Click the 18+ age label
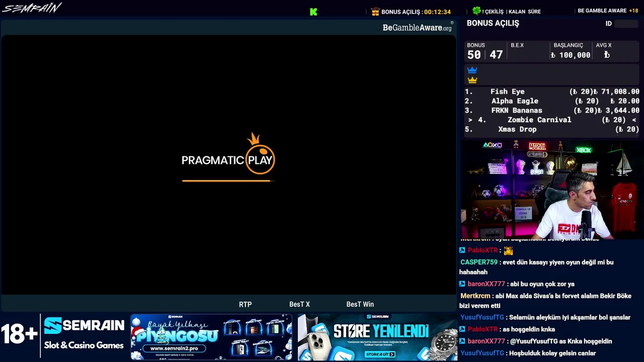Viewport: 644px width, 362px height. [19, 334]
